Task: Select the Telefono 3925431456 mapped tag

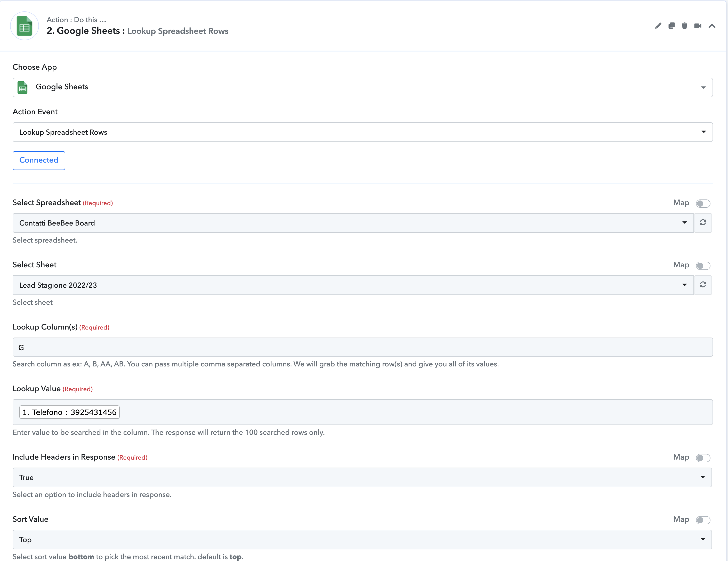Action: click(x=69, y=412)
